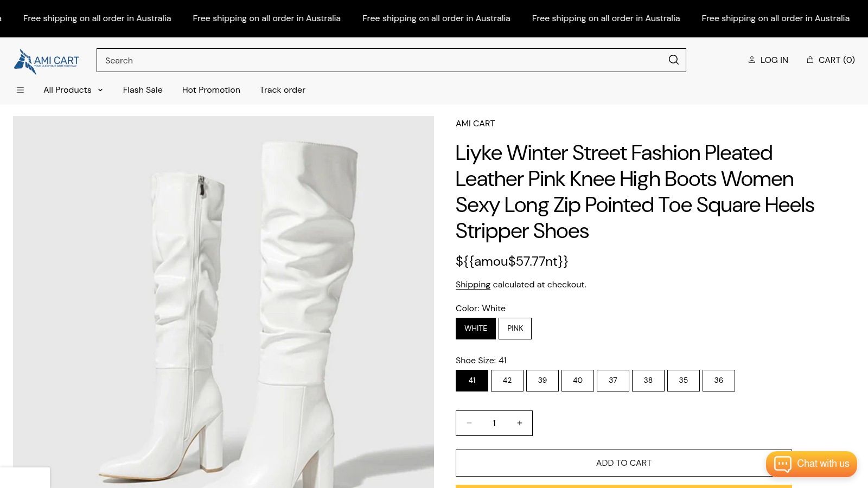Increase quantity with the plus icon
This screenshot has width=868, height=488.
[519, 423]
